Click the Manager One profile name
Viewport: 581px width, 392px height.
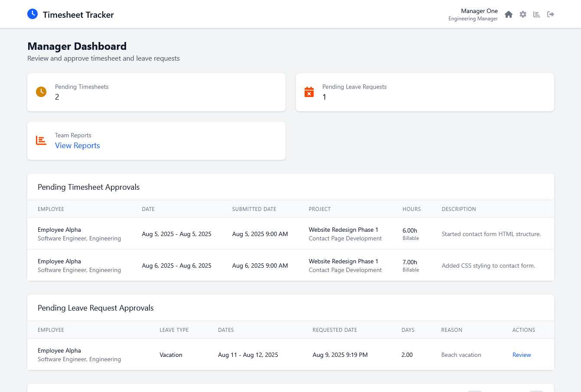(479, 11)
